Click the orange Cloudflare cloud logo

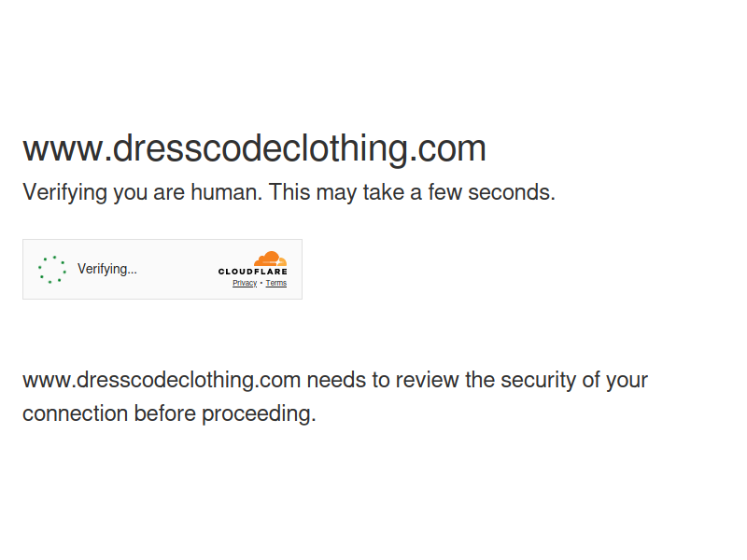click(x=270, y=259)
